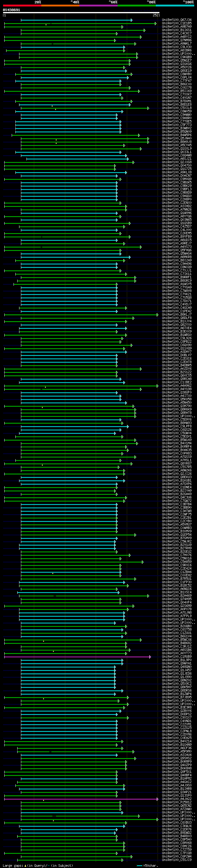Select hit label UniRef100_Q1JED6
Screen dimensions: 197x868
click(177, 674)
